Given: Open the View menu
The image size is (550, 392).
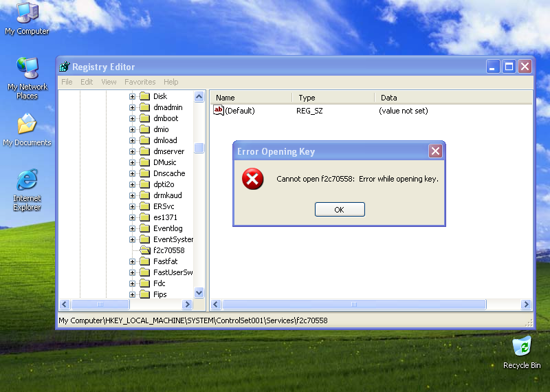Looking at the screenshot, I should 109,82.
